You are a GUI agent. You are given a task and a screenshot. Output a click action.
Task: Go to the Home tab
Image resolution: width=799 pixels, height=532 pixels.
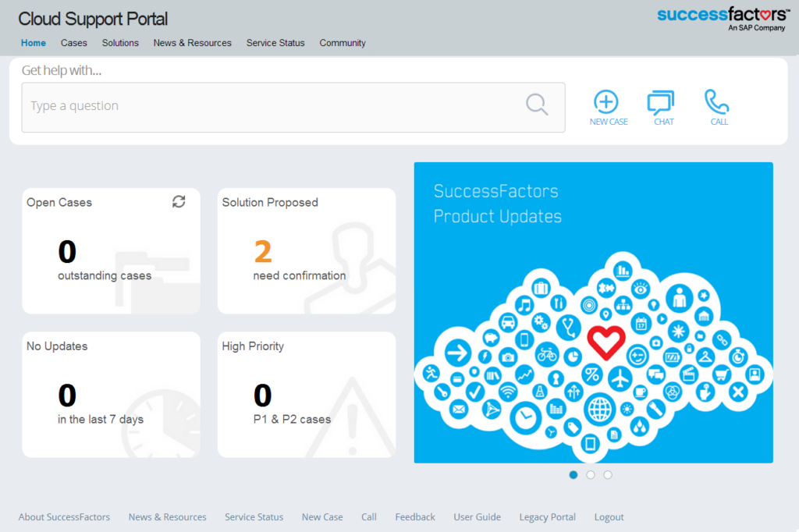[33, 43]
